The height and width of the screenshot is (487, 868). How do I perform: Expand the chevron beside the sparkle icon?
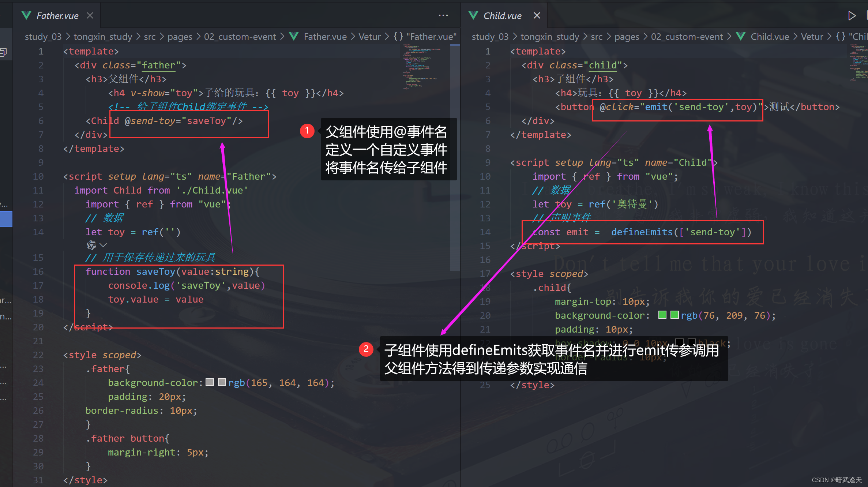pyautogui.click(x=103, y=245)
